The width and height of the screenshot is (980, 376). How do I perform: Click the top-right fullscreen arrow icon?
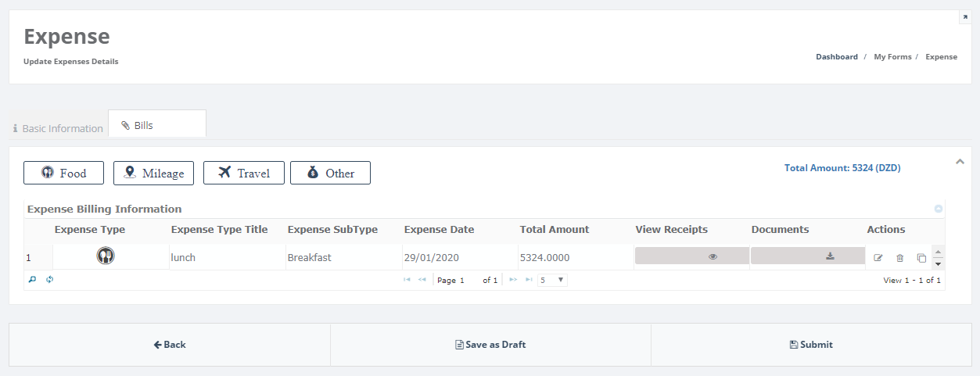[965, 17]
